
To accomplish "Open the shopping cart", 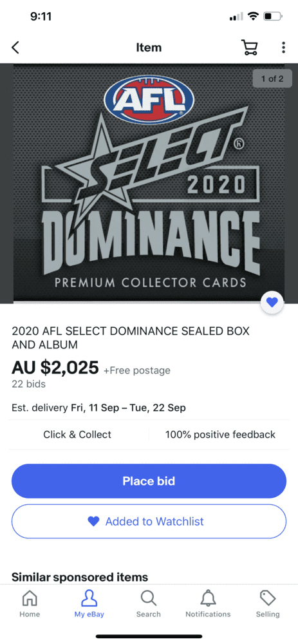I will point(249,48).
